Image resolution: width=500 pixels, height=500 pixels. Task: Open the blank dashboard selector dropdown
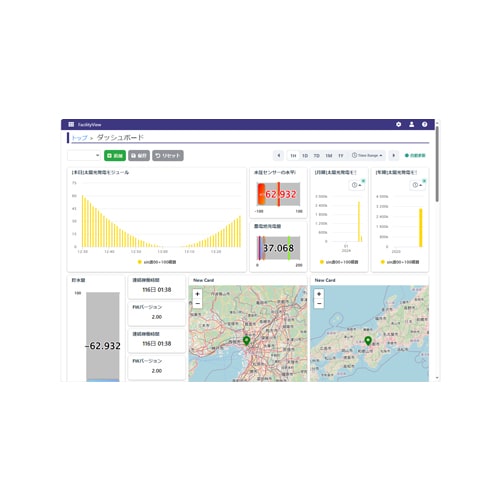(84, 155)
